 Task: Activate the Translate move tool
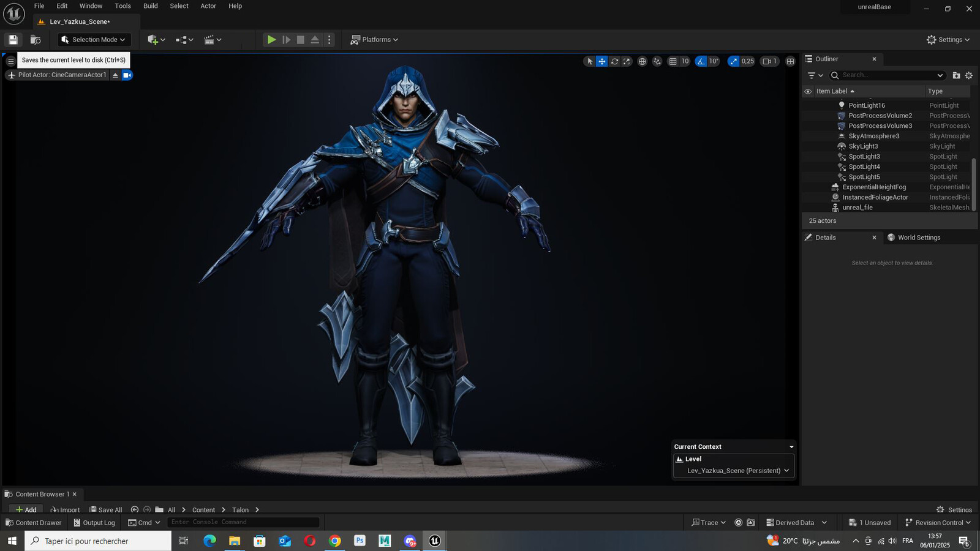coord(602,61)
